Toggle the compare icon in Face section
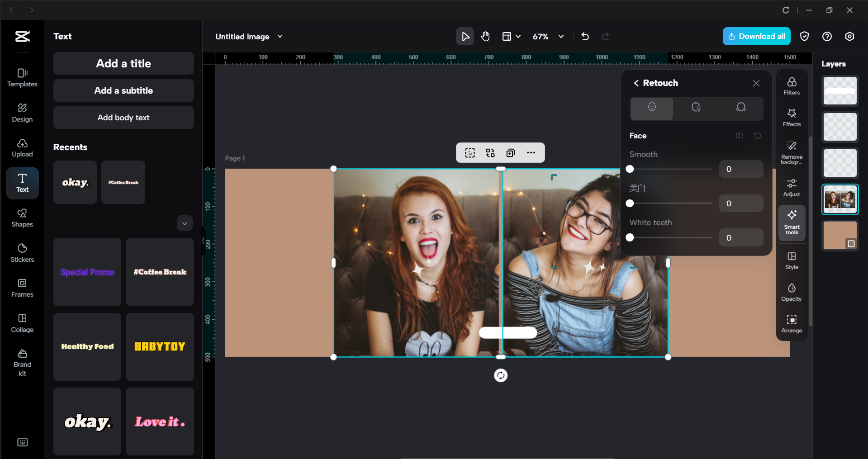The height and width of the screenshot is (459, 868). pyautogui.click(x=740, y=136)
